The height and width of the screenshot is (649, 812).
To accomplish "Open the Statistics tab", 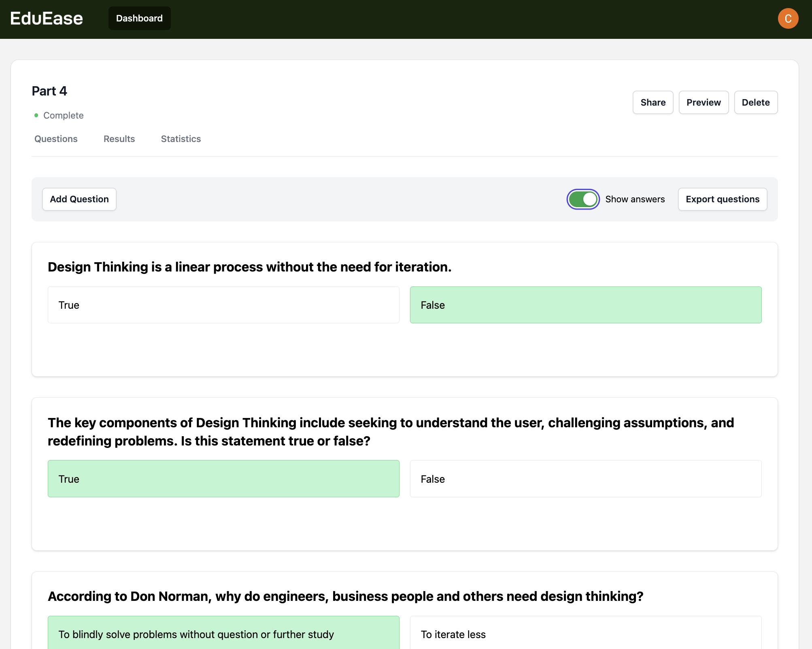I will [181, 139].
